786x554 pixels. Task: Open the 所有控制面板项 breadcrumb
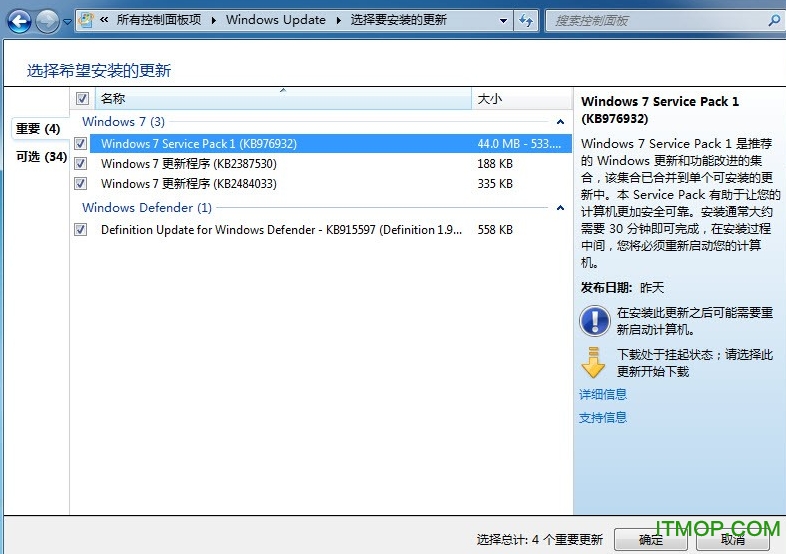tap(159, 20)
